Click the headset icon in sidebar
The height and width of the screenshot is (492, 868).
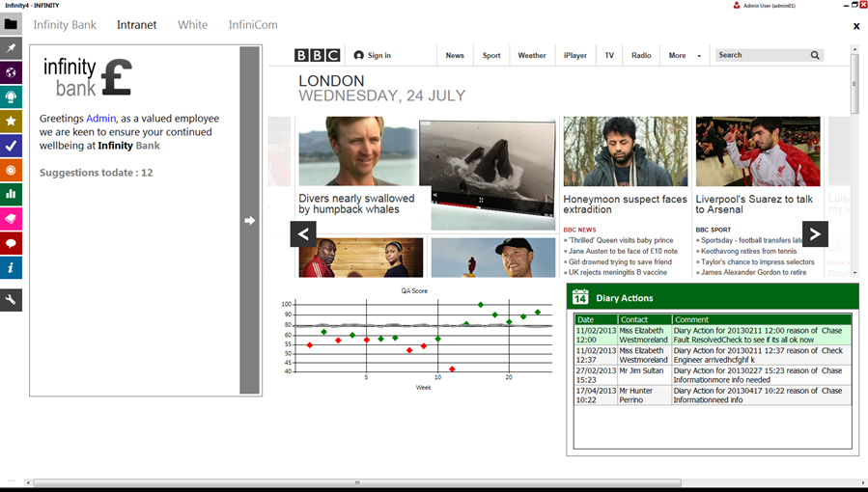tap(11, 96)
